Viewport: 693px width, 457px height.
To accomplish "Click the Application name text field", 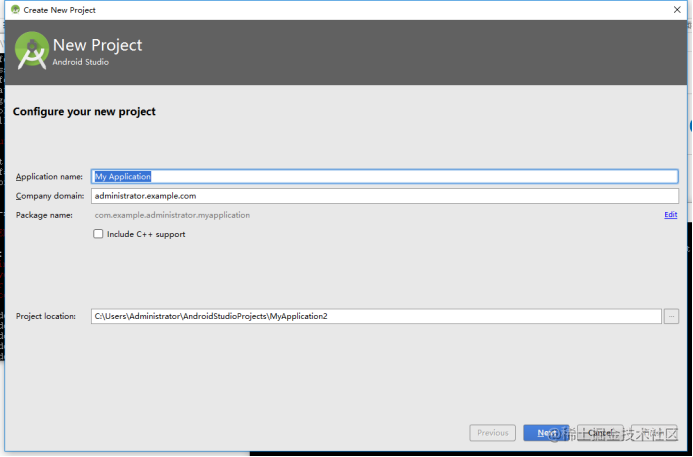I will (x=385, y=176).
